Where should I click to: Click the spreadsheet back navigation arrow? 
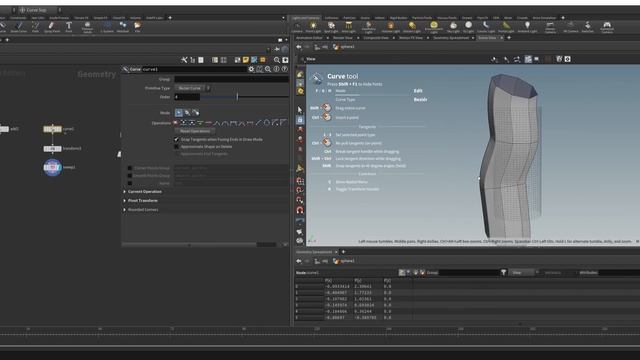pos(299,261)
